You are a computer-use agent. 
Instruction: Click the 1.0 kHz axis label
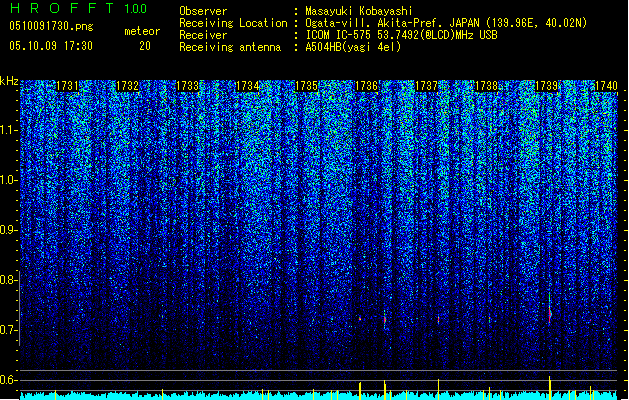(x=8, y=181)
